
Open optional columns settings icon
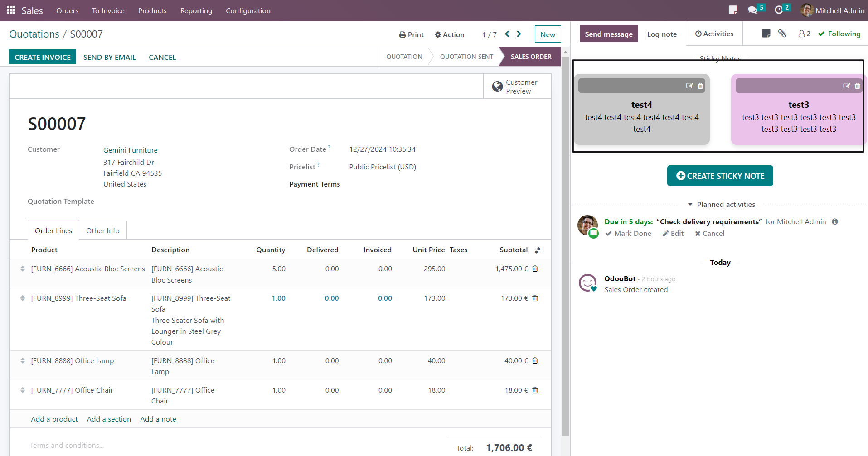[538, 250]
